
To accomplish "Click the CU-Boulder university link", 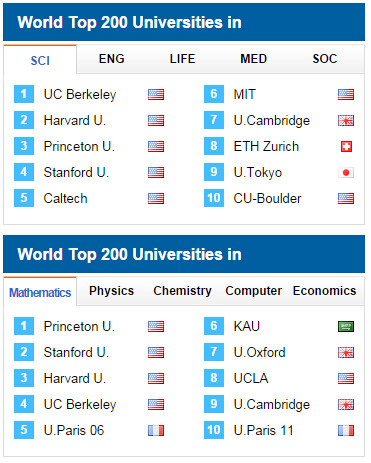I will [267, 199].
